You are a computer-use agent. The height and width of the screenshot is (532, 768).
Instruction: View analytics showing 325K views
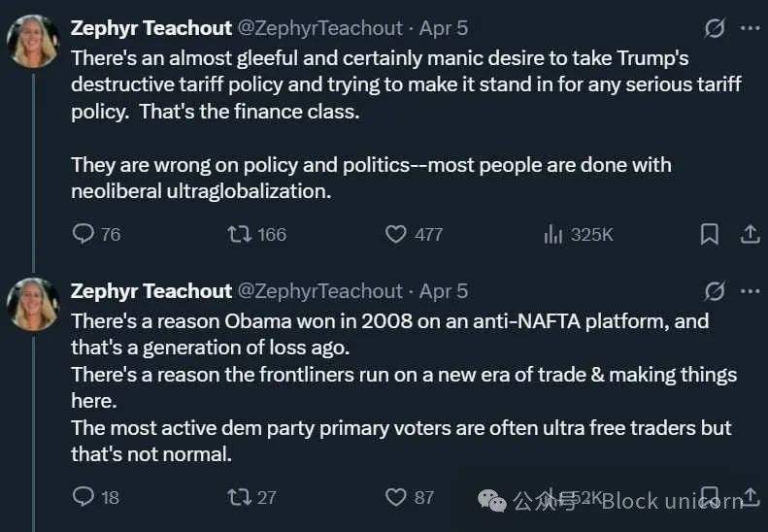coord(553,234)
